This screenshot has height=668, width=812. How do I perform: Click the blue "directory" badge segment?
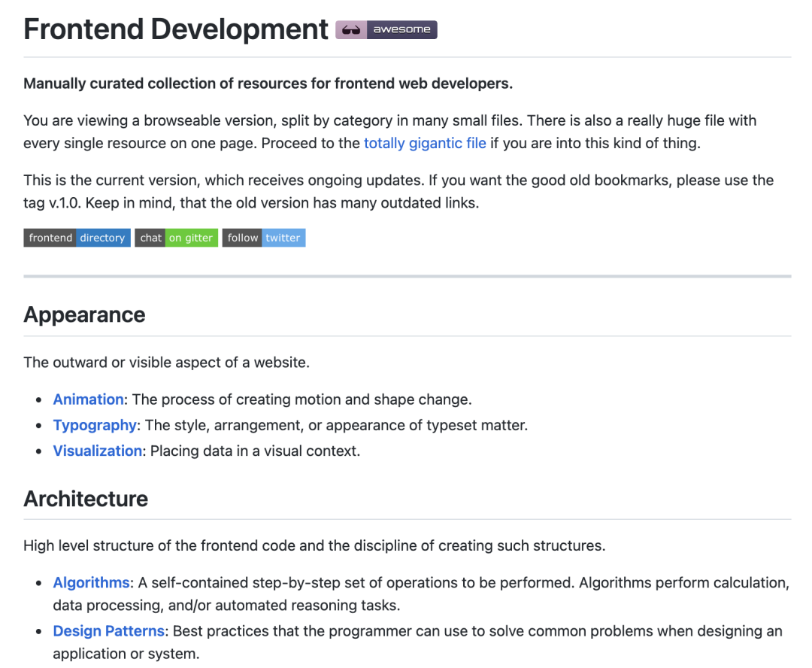(103, 238)
